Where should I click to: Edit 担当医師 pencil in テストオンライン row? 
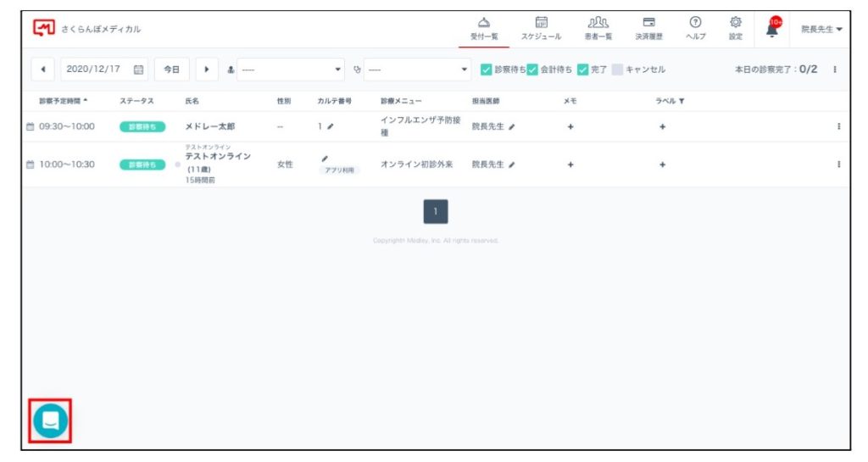[x=512, y=164]
